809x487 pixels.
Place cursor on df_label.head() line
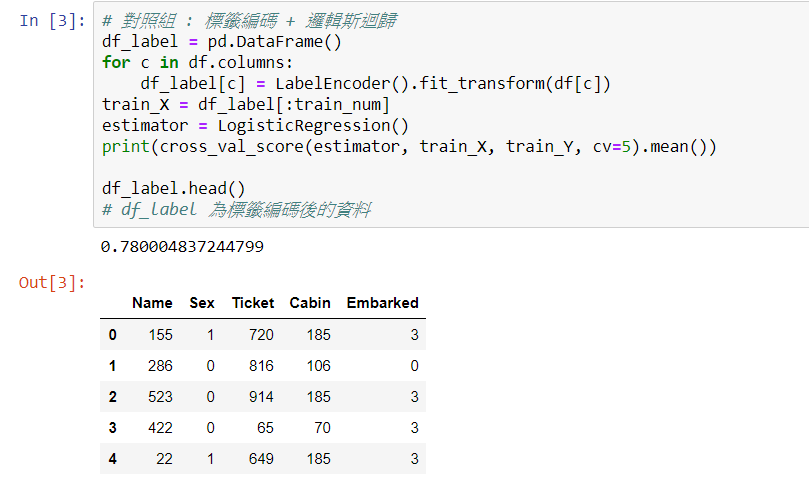point(174,189)
